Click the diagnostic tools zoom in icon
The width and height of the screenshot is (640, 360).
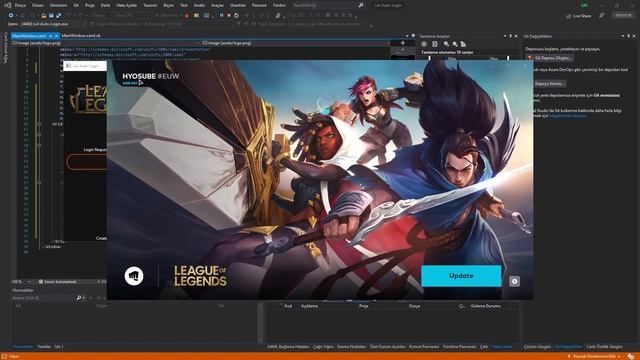pyautogui.click(x=447, y=44)
